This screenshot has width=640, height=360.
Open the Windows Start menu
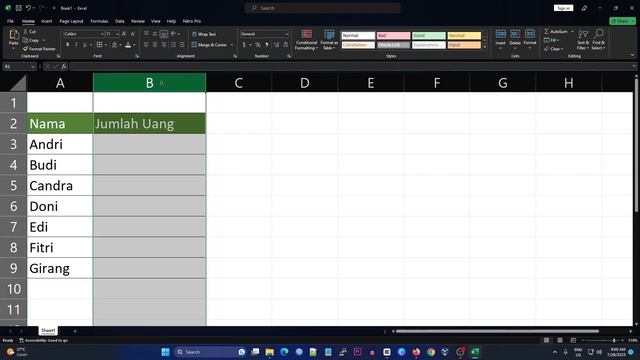pos(165,352)
